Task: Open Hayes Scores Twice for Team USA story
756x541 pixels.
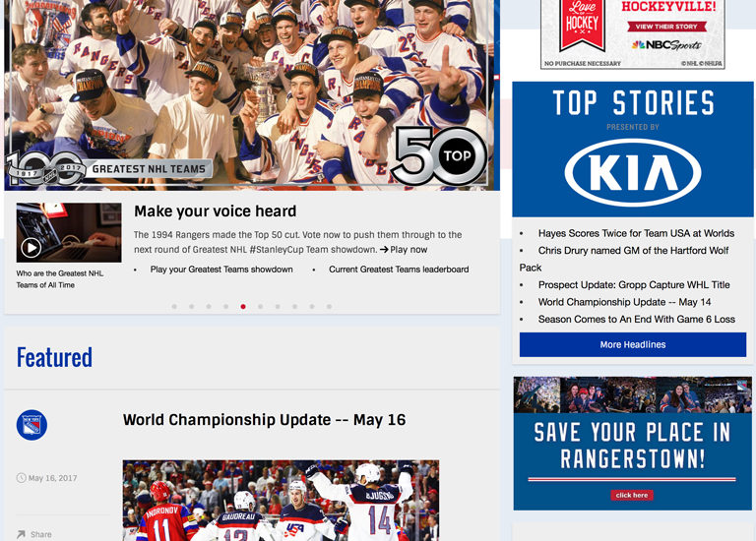Action: 636,233
